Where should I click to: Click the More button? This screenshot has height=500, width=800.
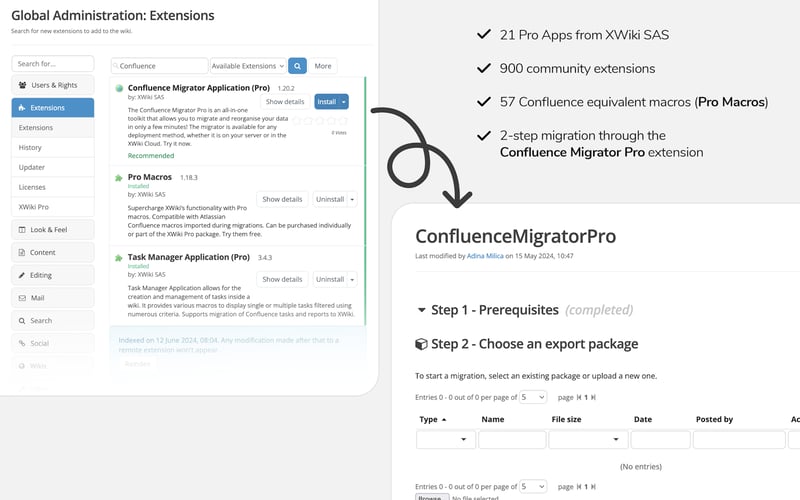322,66
